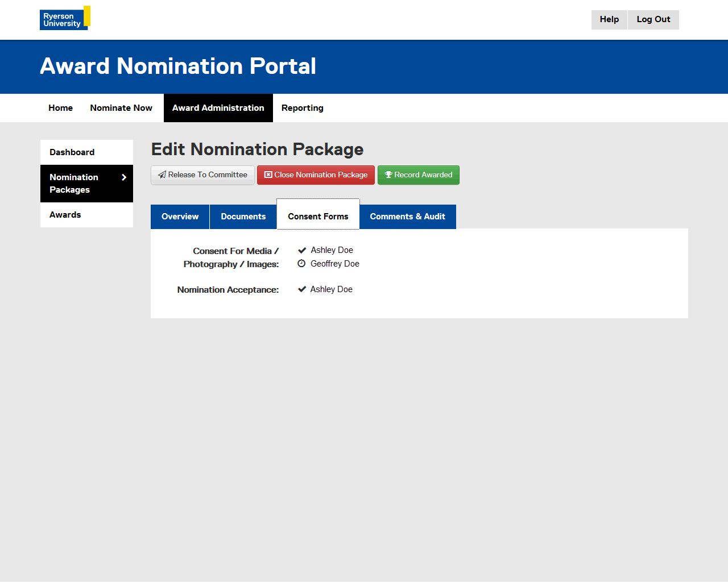This screenshot has width=728, height=582.
Task: Click the Log Out button
Action: tap(653, 19)
